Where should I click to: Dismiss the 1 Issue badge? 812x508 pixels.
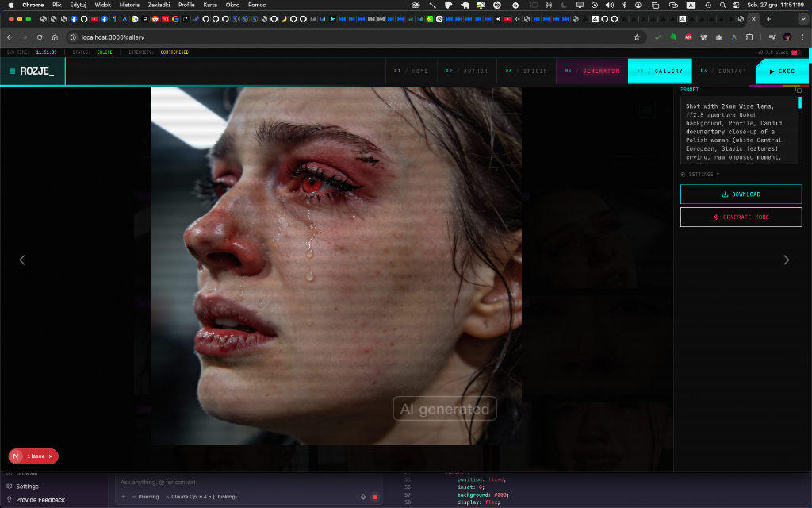tap(51, 456)
